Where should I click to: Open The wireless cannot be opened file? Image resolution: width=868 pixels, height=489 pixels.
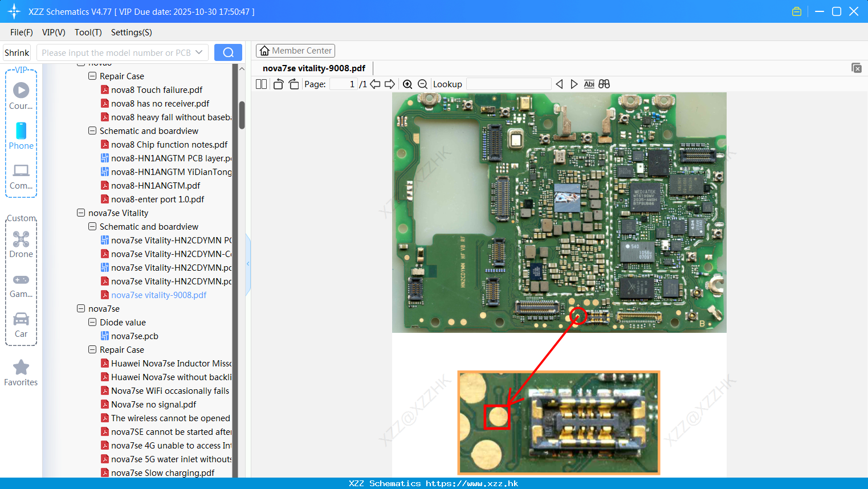coord(170,418)
